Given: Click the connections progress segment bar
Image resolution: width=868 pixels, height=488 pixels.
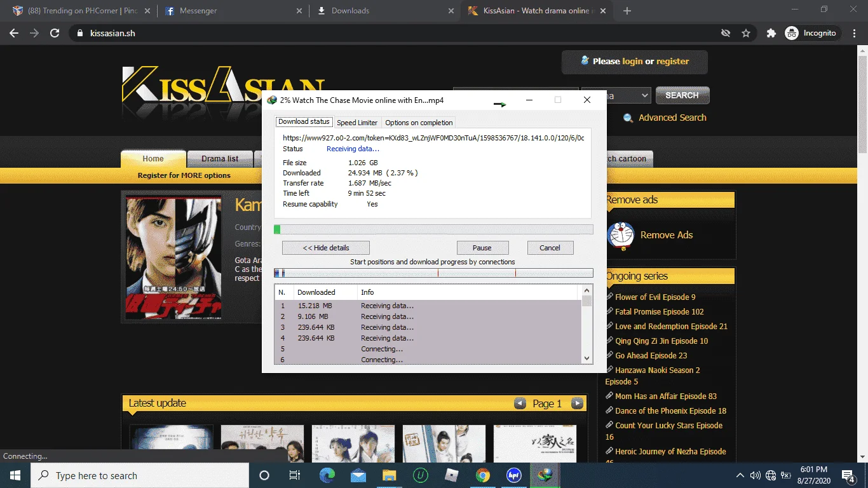Looking at the screenshot, I should pos(433,273).
